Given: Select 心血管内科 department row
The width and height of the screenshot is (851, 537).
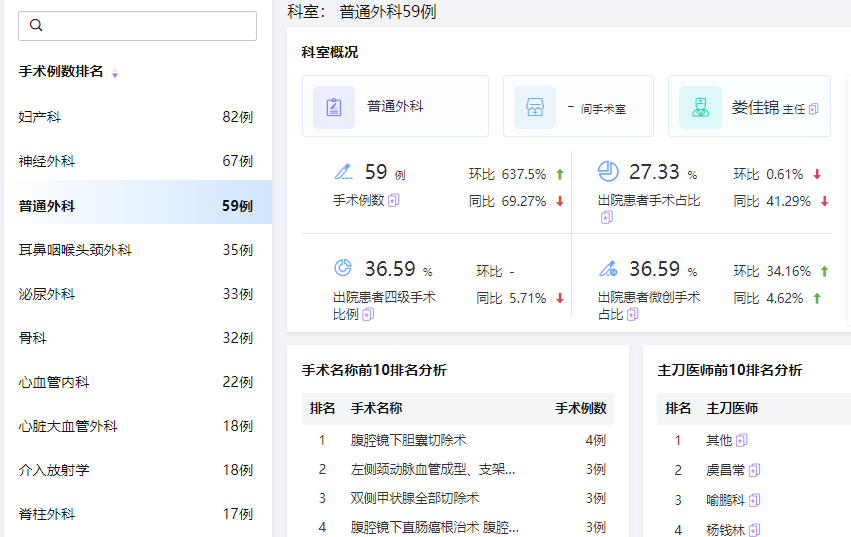Looking at the screenshot, I should [x=136, y=382].
